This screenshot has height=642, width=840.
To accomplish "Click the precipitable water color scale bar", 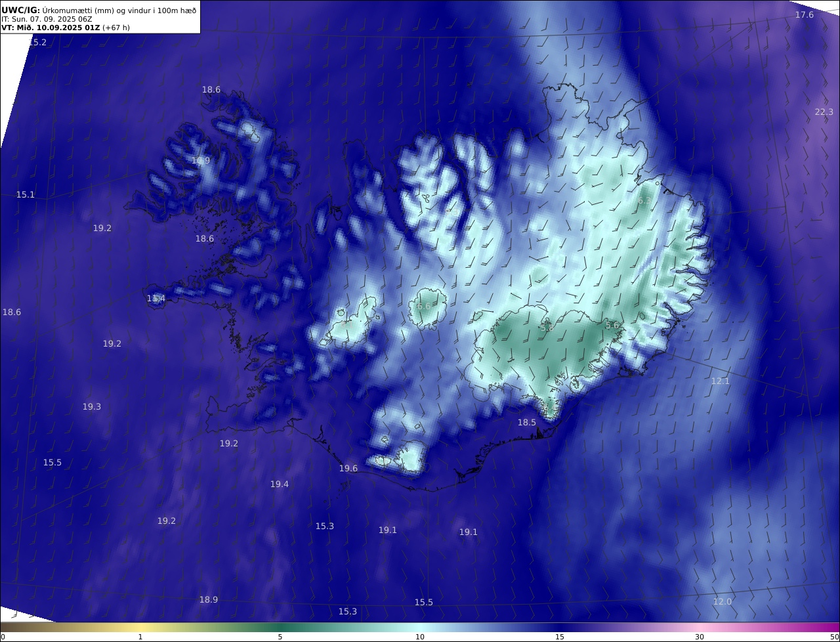I will click(420, 627).
